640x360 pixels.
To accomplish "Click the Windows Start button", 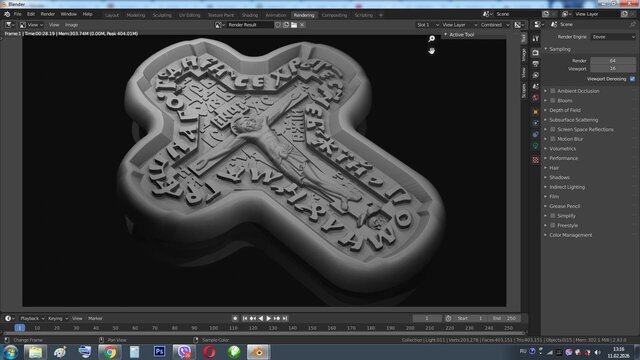I will point(10,352).
